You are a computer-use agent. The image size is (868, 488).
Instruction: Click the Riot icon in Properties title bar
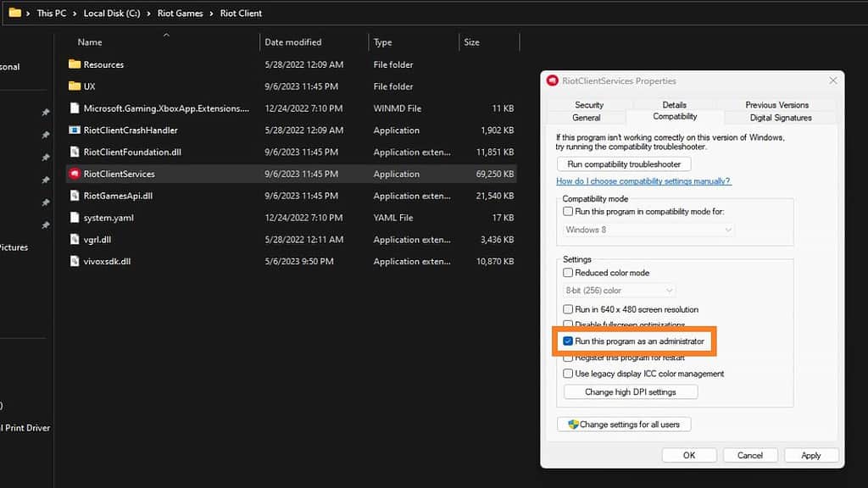click(x=552, y=80)
